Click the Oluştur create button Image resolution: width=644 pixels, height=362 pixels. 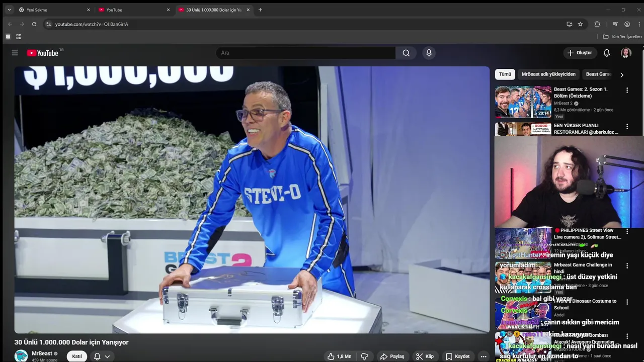pos(580,53)
